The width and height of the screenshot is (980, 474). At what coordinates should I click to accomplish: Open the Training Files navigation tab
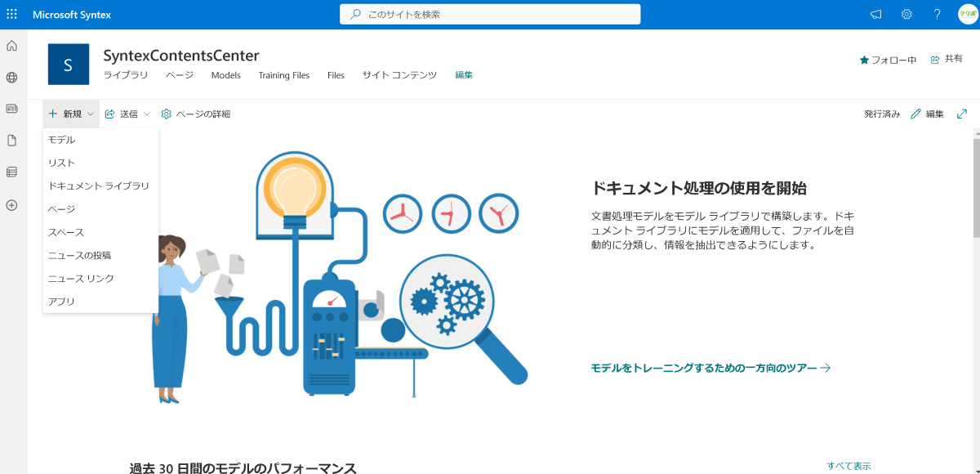click(x=284, y=75)
